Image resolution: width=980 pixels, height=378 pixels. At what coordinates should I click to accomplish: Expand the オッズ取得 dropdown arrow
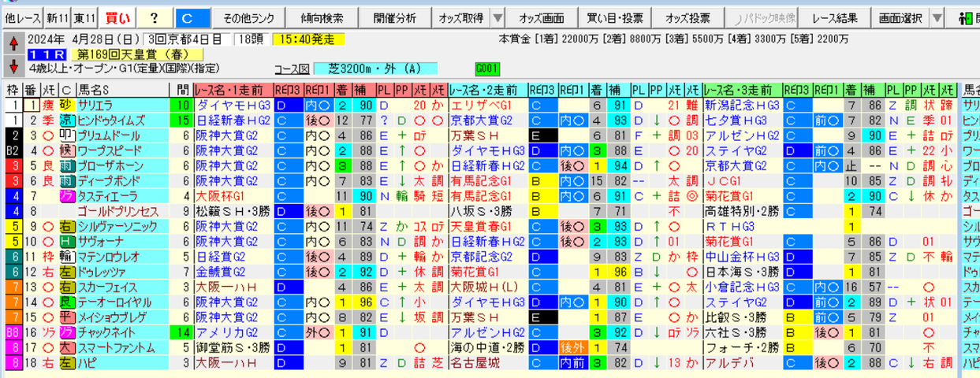point(497,18)
